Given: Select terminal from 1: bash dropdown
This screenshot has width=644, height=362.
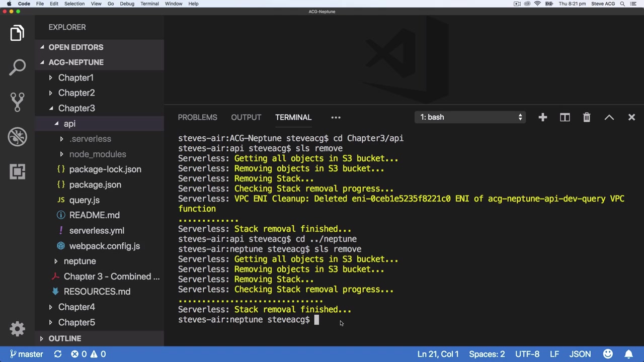Looking at the screenshot, I should point(470,117).
